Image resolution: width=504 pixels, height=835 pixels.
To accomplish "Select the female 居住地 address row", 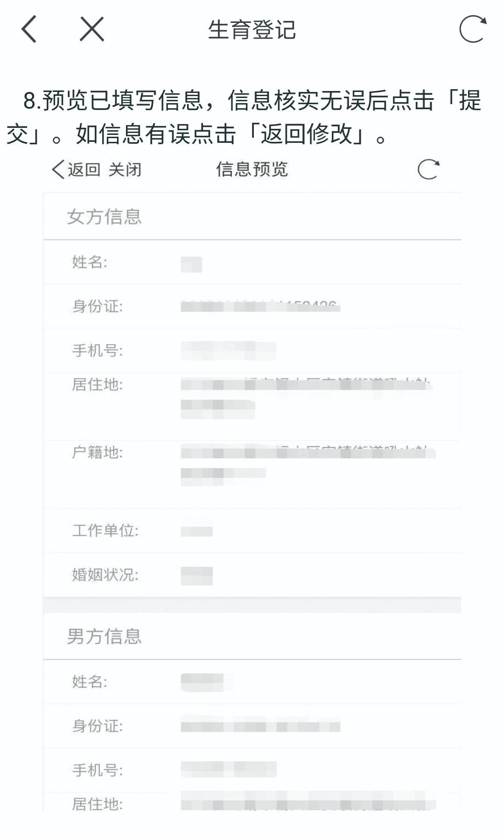I will 252,406.
